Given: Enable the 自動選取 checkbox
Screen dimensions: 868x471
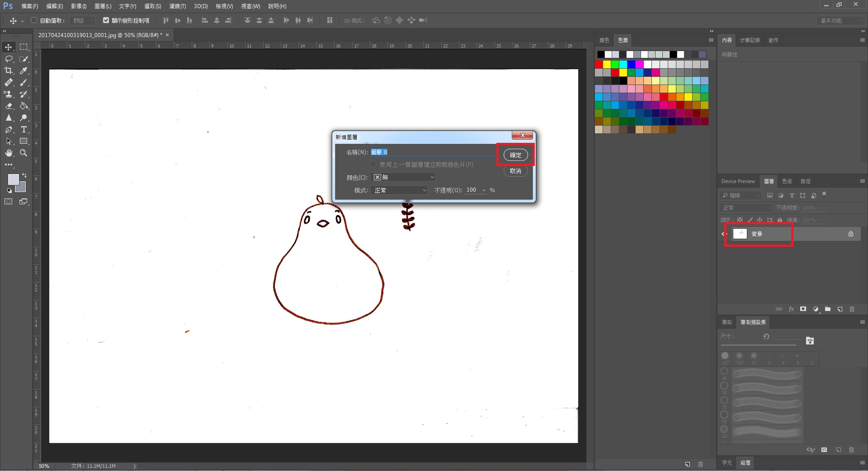Looking at the screenshot, I should [x=34, y=20].
